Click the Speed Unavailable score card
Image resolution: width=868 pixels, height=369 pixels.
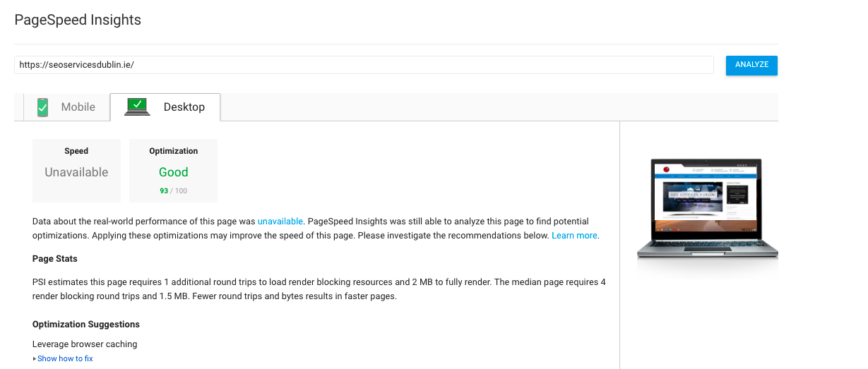click(x=76, y=171)
